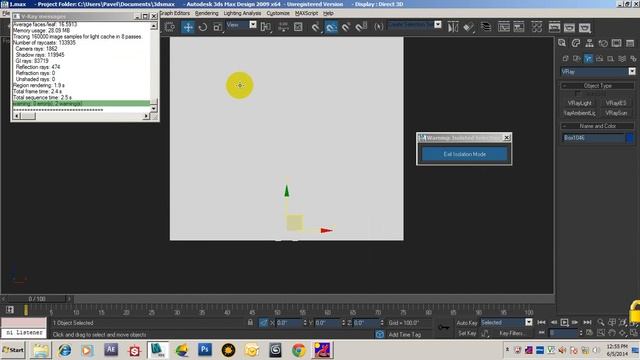
Task: Click the VRayAmbientLight object button
Action: 579,113
